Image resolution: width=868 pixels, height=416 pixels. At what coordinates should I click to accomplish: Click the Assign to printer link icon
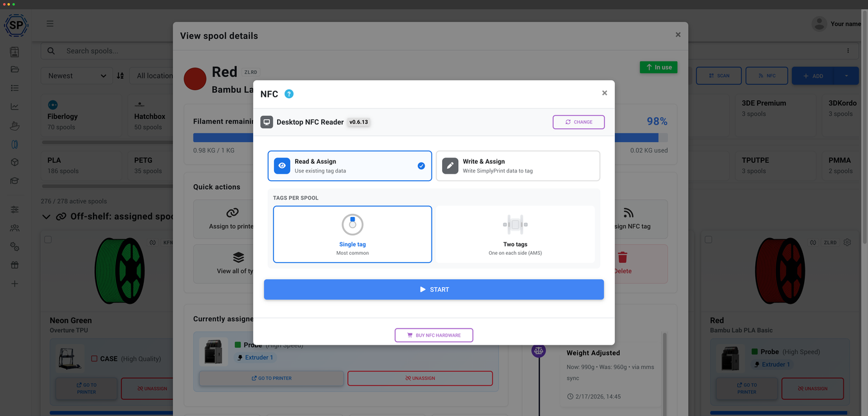coord(232,213)
